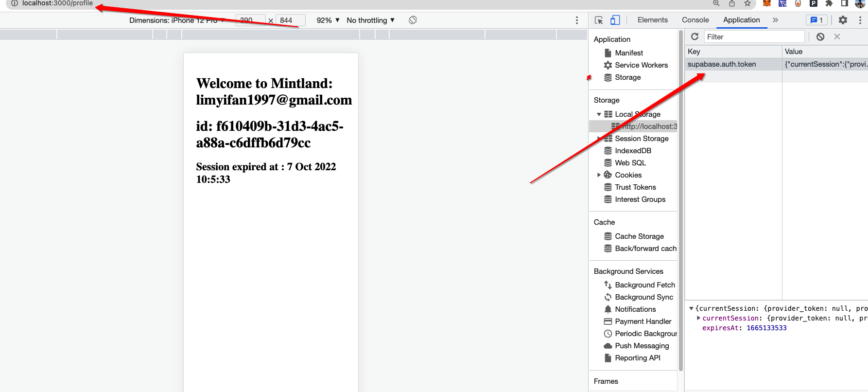Open the Chrome profile avatar
This screenshot has height=392, width=868.
(860, 3)
